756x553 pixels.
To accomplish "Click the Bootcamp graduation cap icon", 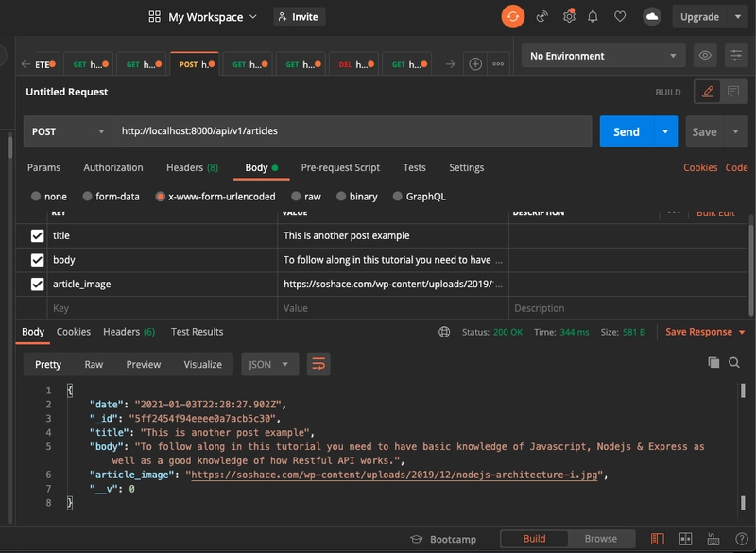I will (x=416, y=539).
